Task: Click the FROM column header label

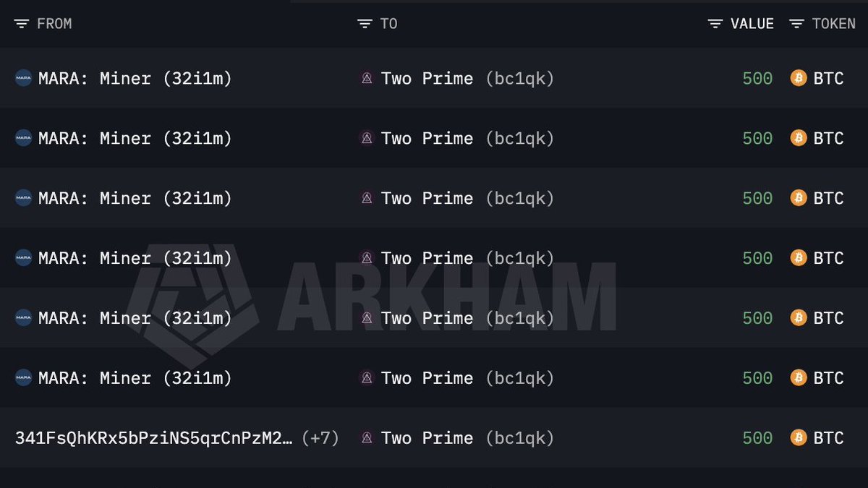Action: pyautogui.click(x=54, y=24)
